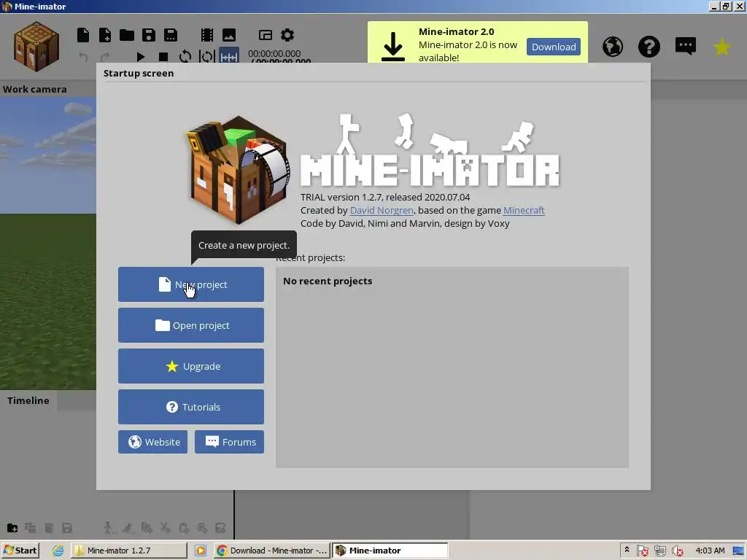Click the speech bubble forums icon at top
Viewport: 747px width, 560px height.
click(686, 46)
